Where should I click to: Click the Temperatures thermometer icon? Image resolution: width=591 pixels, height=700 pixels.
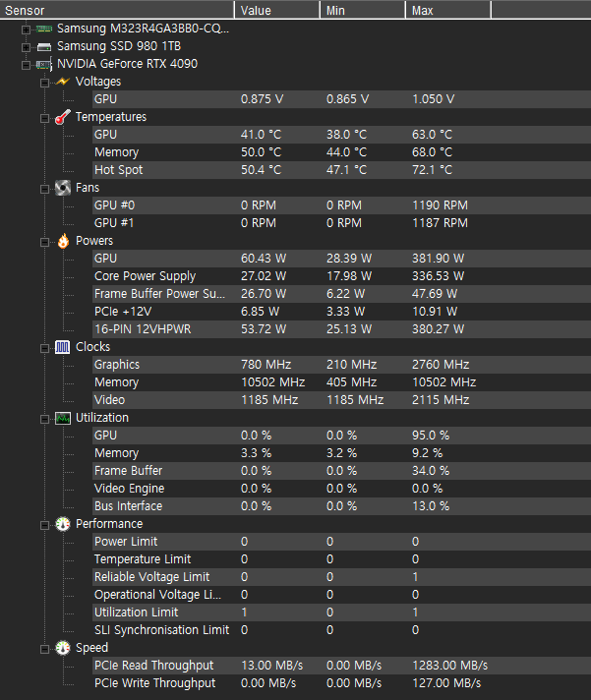click(x=63, y=117)
